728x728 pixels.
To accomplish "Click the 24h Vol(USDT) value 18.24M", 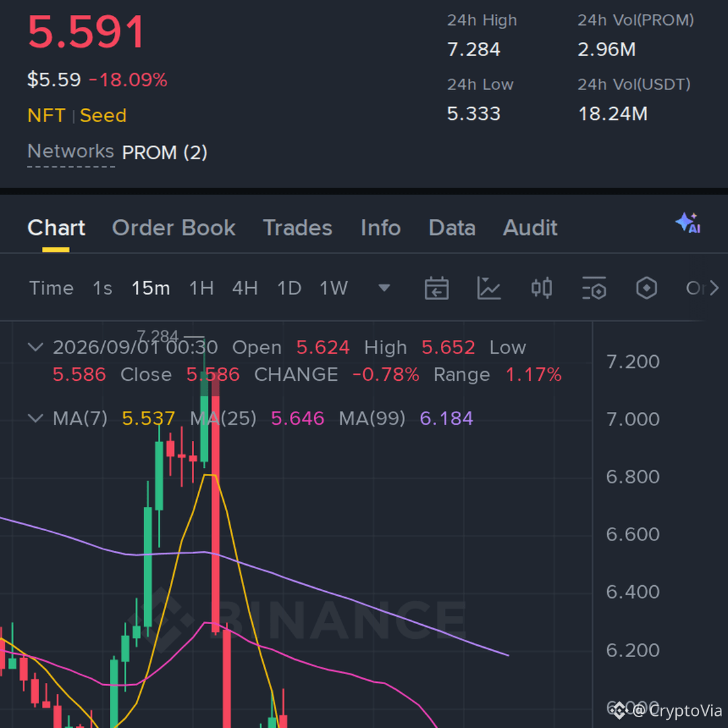I will (612, 114).
